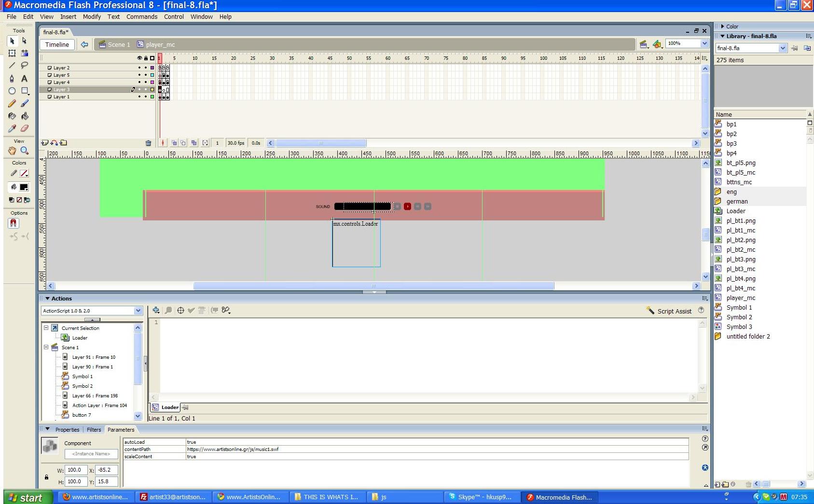Click Insert a target path icon
The height and width of the screenshot is (504, 814).
(180, 311)
